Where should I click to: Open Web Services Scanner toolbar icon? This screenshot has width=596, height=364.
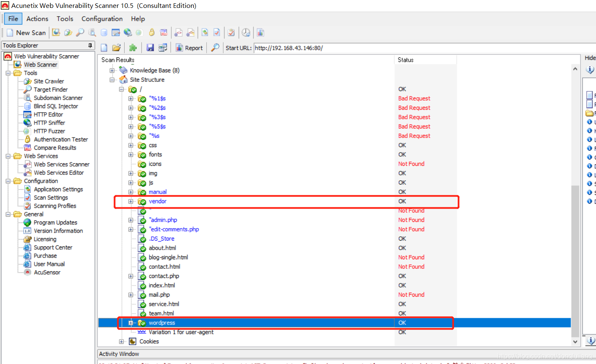178,32
